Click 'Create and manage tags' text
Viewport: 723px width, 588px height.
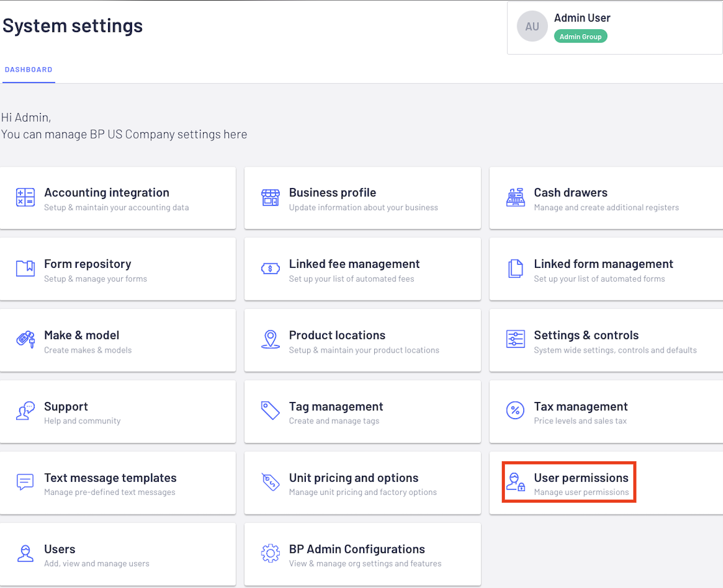pos(334,421)
